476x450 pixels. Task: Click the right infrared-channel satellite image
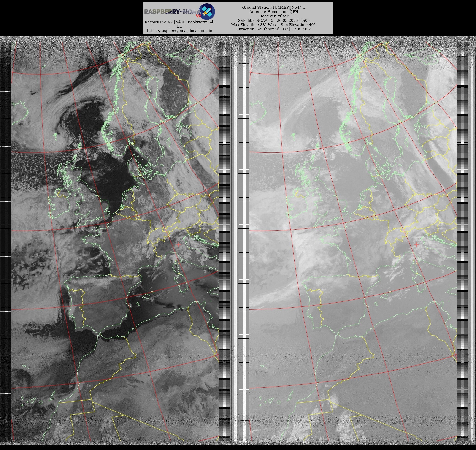tap(353, 241)
